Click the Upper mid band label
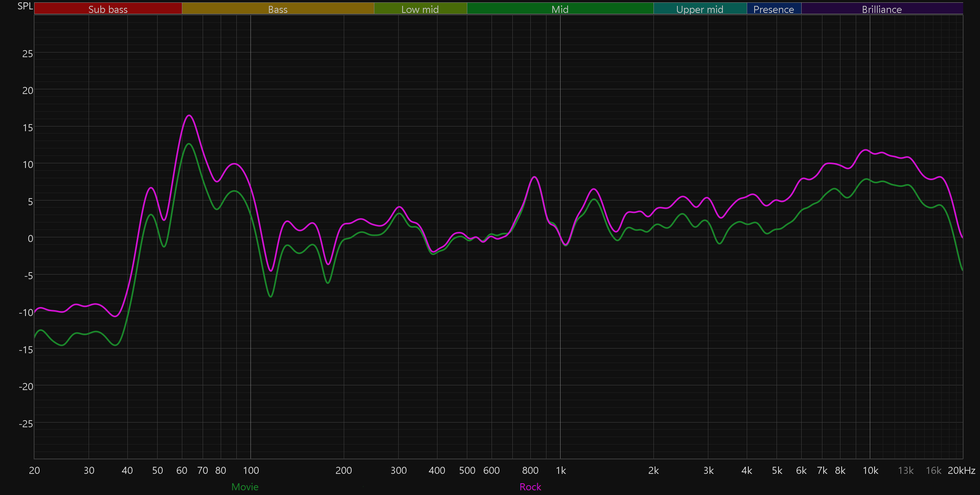This screenshot has height=495, width=980. [x=700, y=9]
